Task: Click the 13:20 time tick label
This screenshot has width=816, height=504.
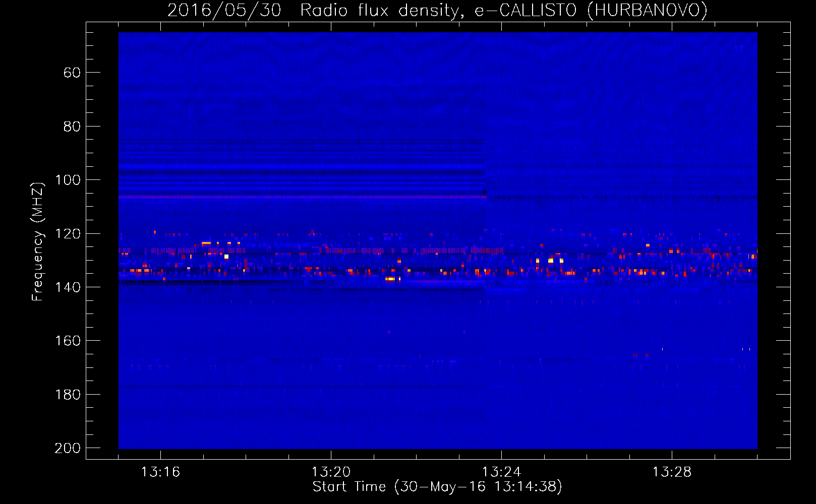Action: tap(331, 472)
